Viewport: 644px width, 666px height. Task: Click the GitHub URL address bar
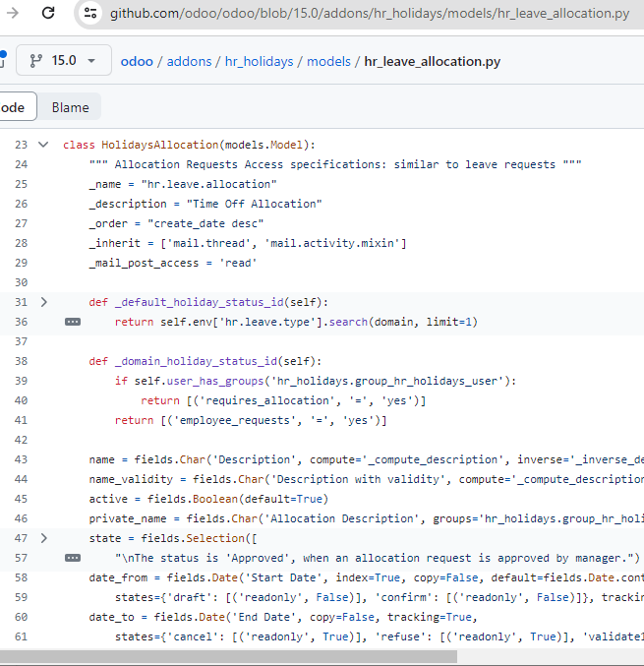click(370, 13)
